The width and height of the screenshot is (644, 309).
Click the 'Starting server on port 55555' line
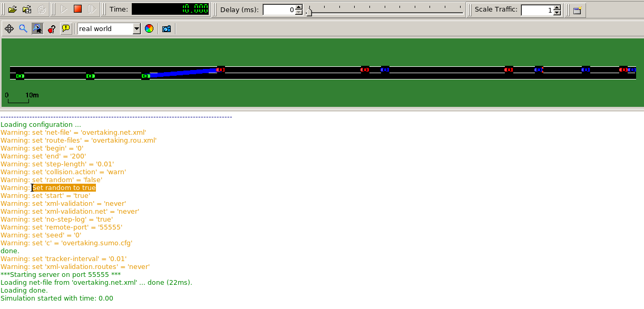[61, 275]
